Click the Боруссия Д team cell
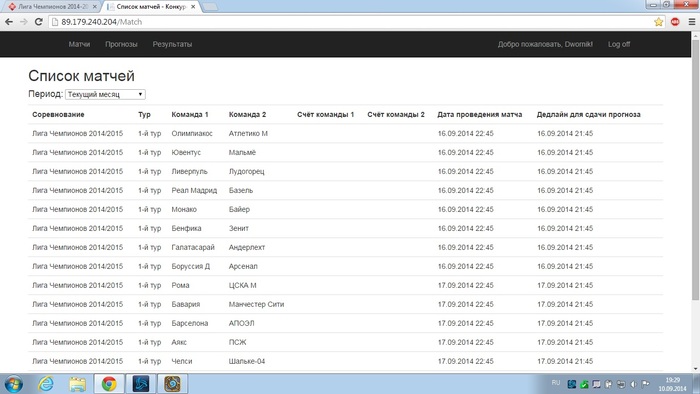The height and width of the screenshot is (394, 700). [191, 266]
